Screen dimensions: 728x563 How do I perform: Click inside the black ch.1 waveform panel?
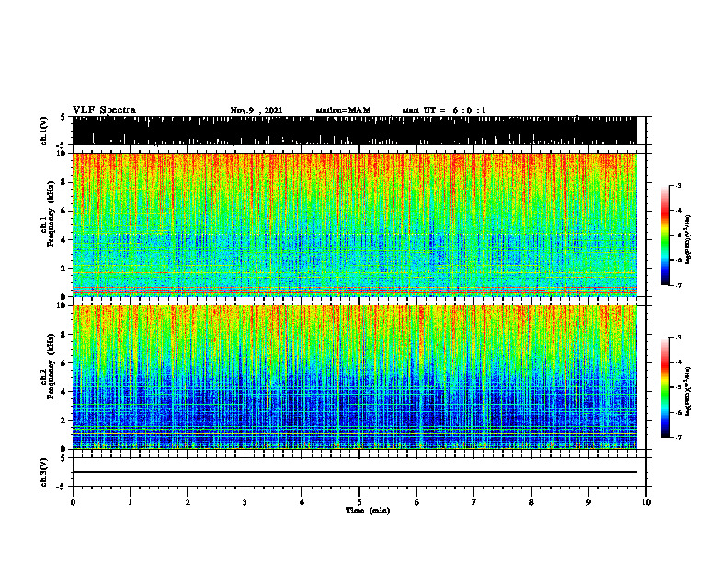point(354,131)
